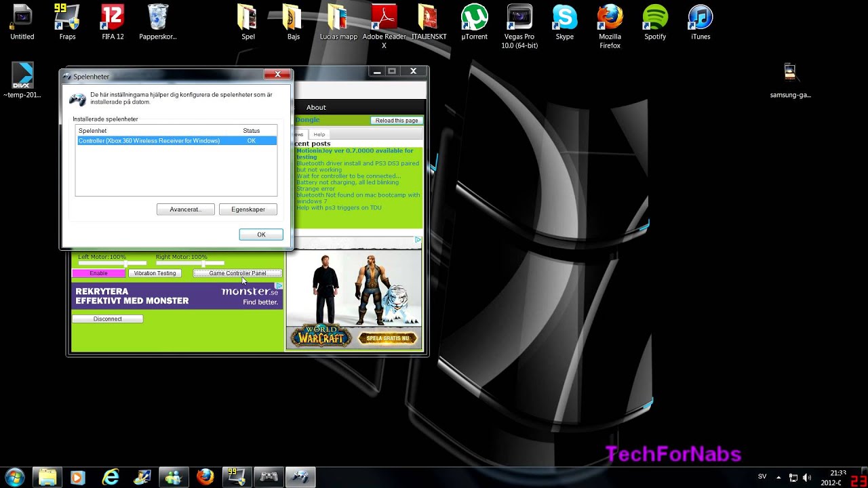The height and width of the screenshot is (488, 868).
Task: Open Egenskaper for the controller
Action: tap(248, 209)
